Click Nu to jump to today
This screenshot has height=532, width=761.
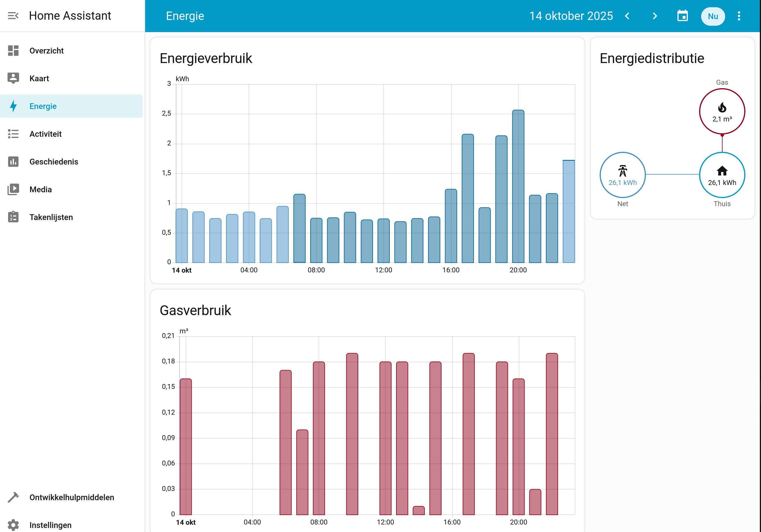pyautogui.click(x=713, y=16)
